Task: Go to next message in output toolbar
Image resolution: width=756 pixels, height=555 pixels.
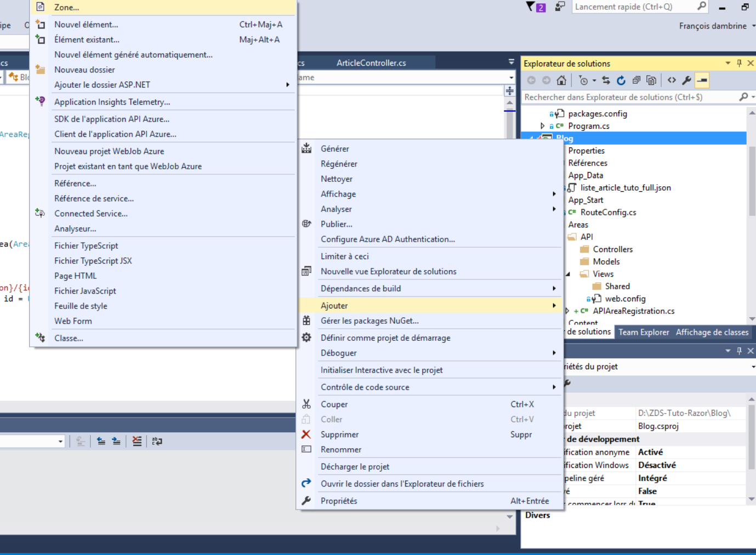Action: click(x=116, y=441)
